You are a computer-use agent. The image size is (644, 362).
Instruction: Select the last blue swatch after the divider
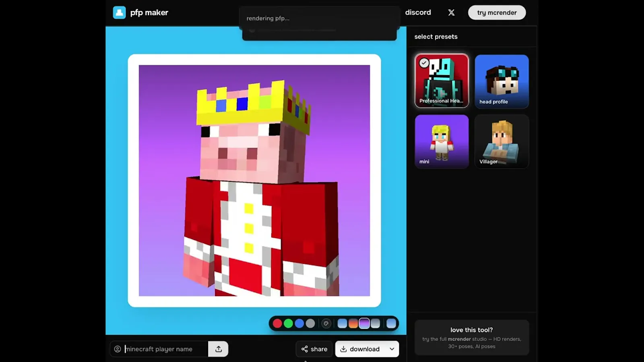tap(391, 323)
